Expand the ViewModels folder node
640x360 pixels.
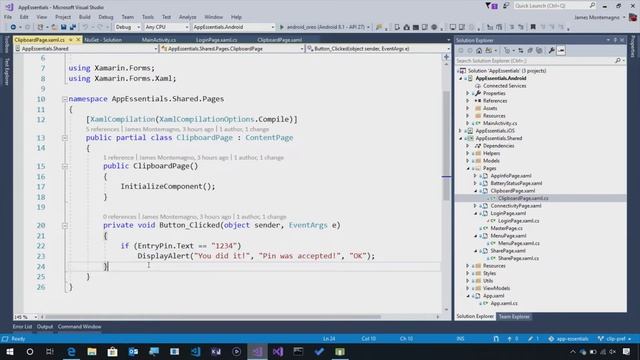coord(468,288)
